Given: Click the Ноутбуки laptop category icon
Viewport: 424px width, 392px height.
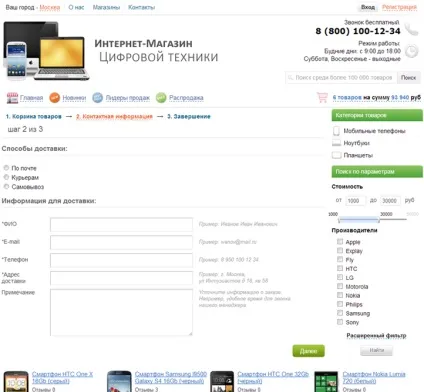Looking at the screenshot, I should (x=336, y=143).
